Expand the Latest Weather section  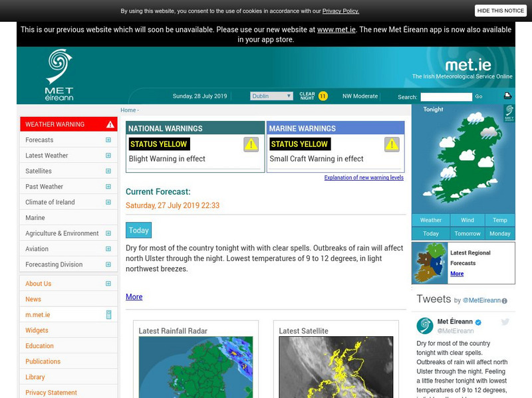coord(108,155)
